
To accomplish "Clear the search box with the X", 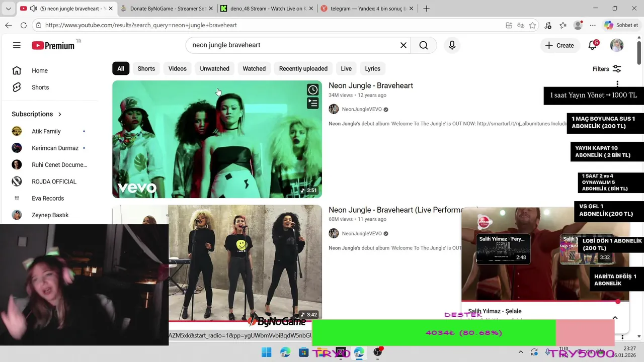I will tap(403, 45).
